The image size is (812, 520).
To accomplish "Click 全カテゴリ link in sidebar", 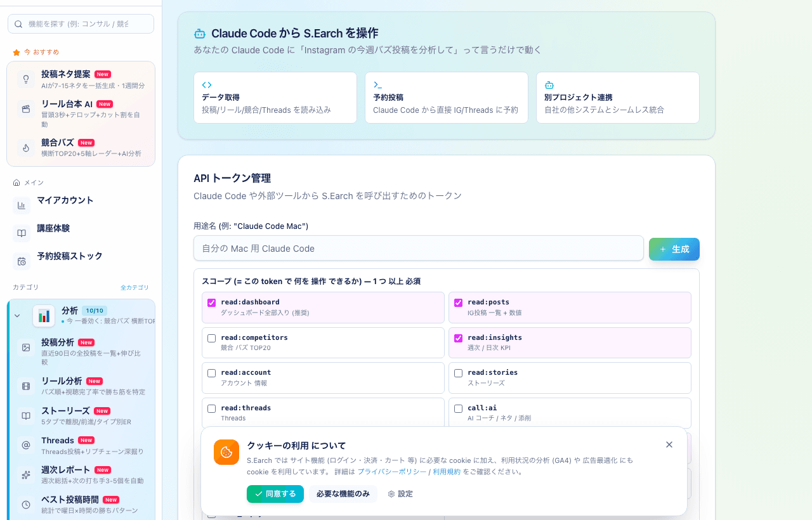I will [135, 287].
